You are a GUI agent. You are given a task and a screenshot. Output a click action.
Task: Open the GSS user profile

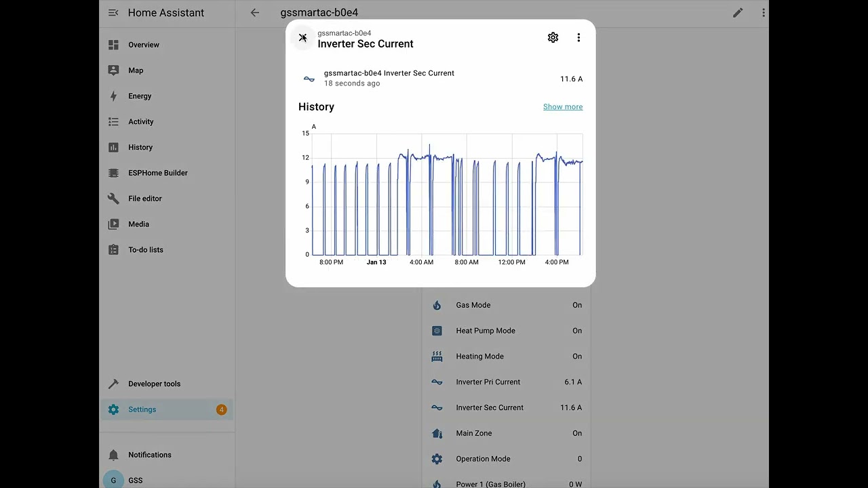click(166, 481)
